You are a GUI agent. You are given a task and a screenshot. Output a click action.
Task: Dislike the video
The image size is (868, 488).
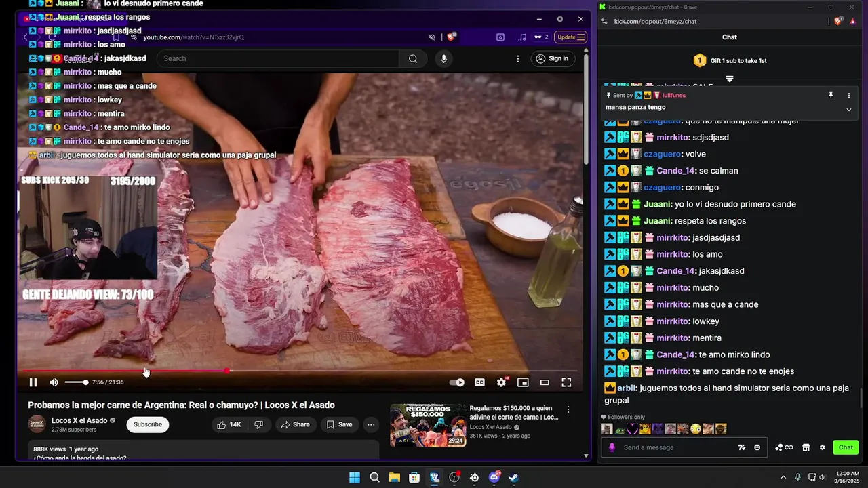pyautogui.click(x=258, y=424)
